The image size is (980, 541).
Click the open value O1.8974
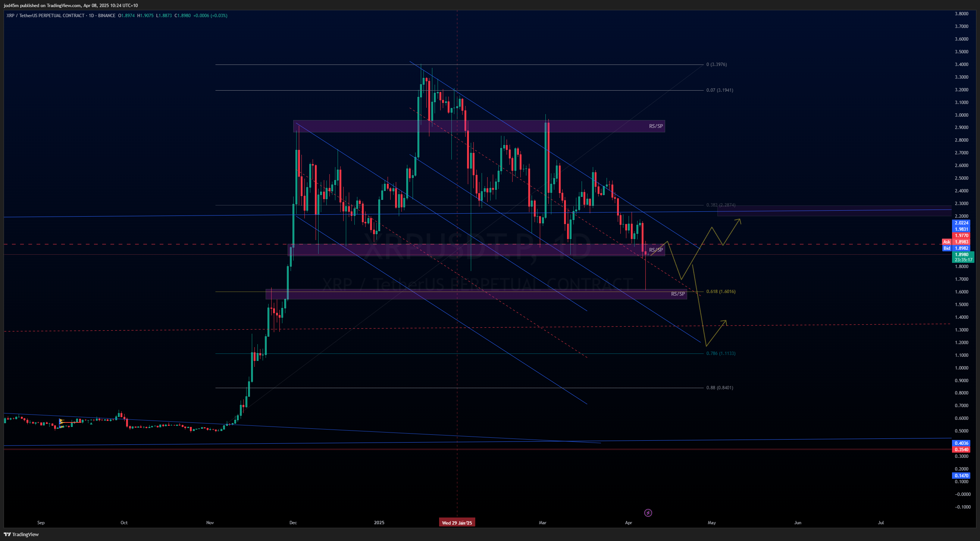pos(126,16)
